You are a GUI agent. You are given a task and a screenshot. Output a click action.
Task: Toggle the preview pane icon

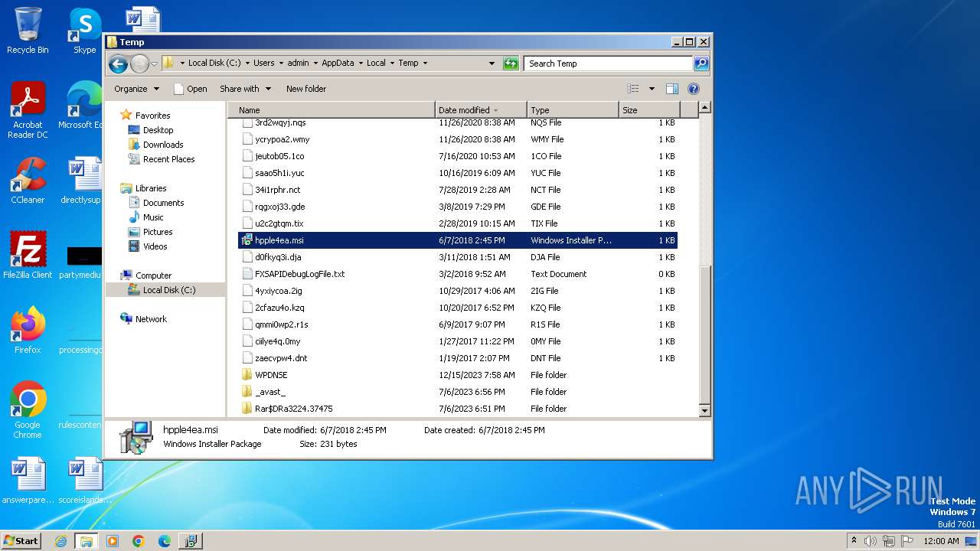coord(672,89)
